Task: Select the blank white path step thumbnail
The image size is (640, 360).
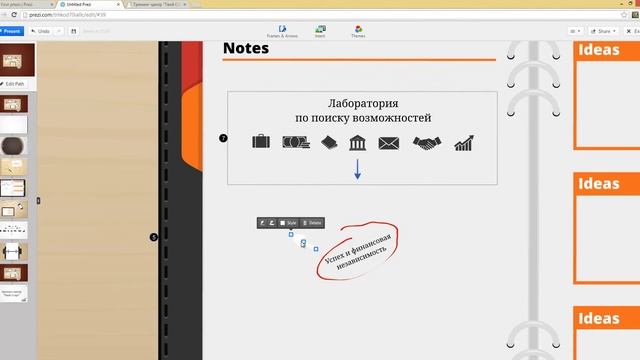Action: click(14, 124)
